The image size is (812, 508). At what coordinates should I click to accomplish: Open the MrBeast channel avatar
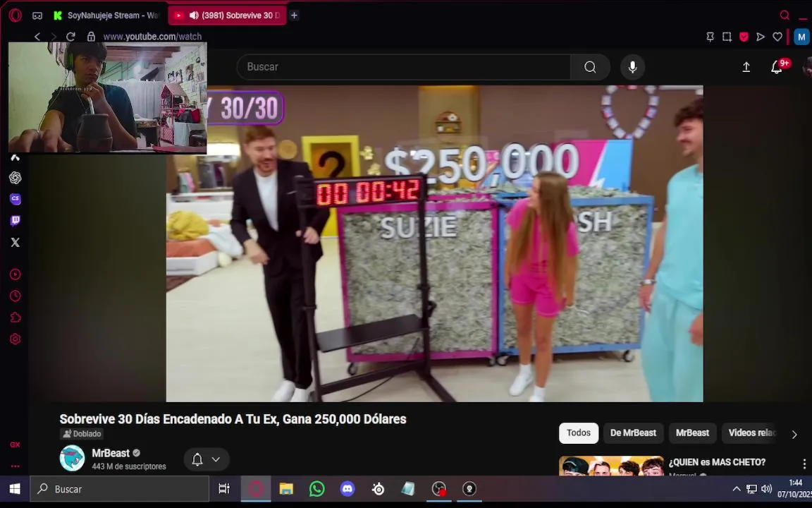[72, 458]
